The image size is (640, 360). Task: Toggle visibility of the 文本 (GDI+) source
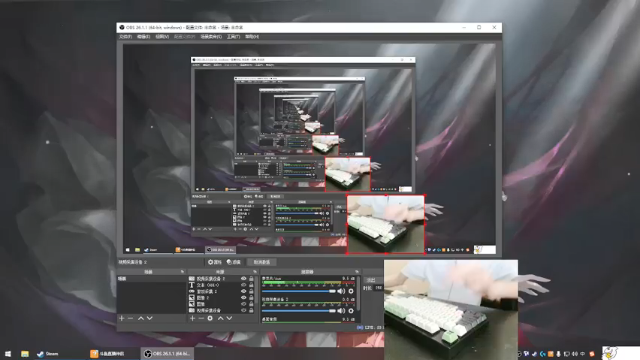coord(243,285)
